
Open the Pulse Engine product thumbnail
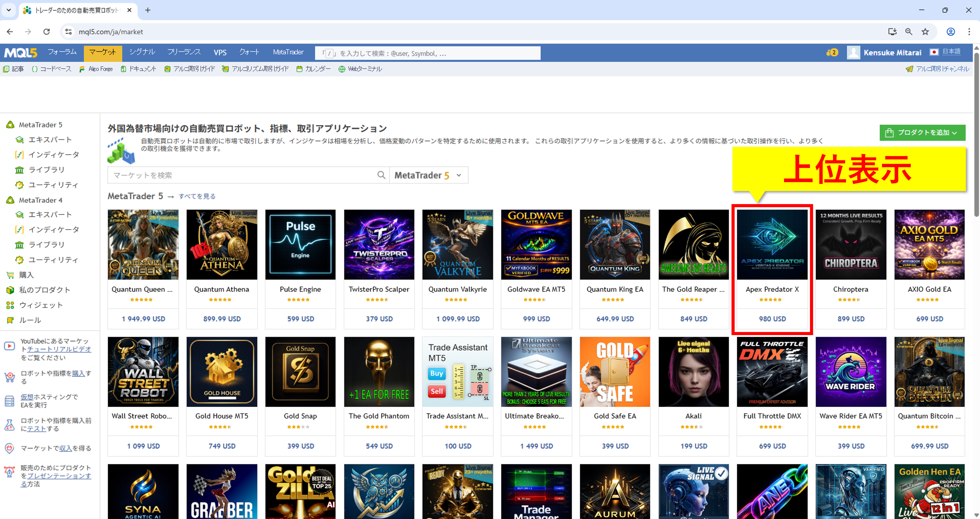[301, 244]
